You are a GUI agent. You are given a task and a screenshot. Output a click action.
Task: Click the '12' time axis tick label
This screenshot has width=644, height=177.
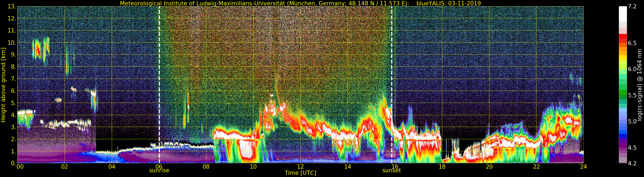[300, 167]
